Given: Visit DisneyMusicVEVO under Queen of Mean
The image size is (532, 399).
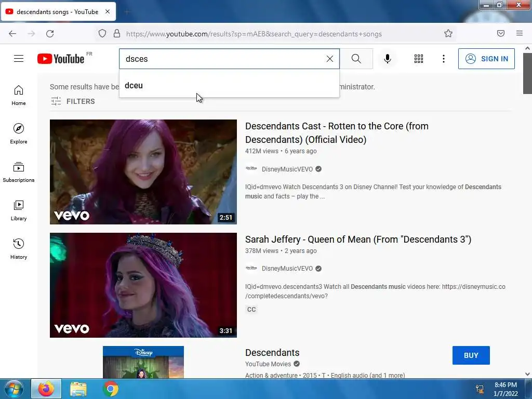Looking at the screenshot, I should (x=287, y=269).
